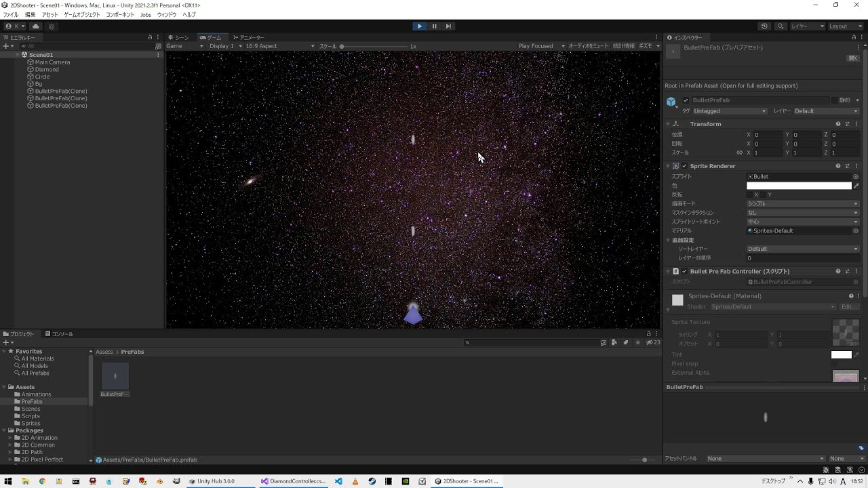The height and width of the screenshot is (488, 868).
Task: Switch to the アニメーター tab
Action: (x=249, y=37)
